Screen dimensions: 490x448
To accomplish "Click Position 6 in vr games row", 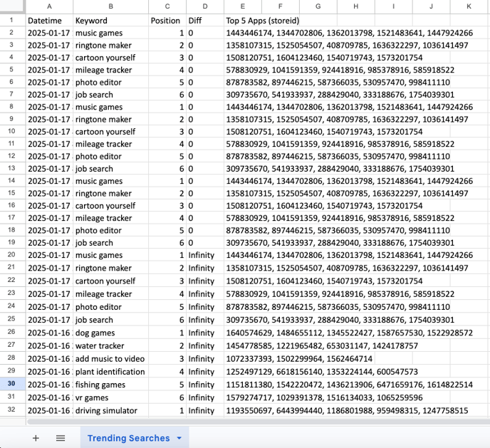I will (167, 397).
